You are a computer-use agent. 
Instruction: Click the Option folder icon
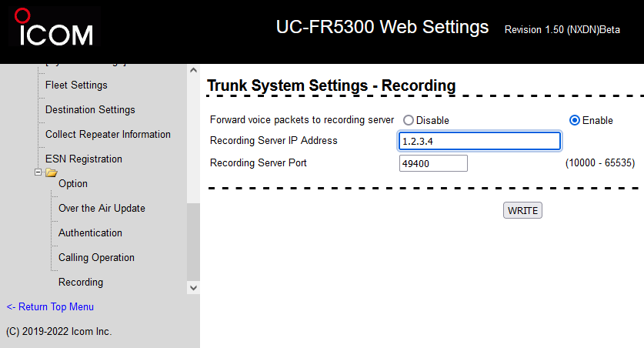pos(52,172)
